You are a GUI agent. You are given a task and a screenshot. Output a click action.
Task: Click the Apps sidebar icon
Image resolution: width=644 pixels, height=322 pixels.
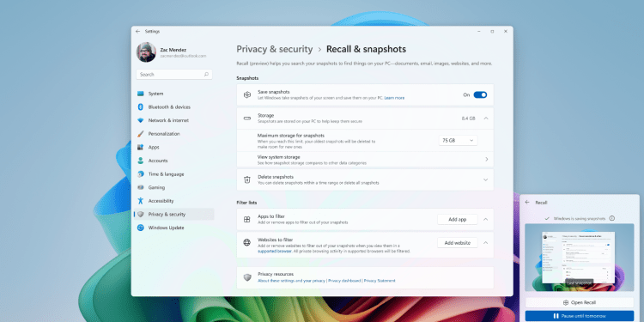pyautogui.click(x=141, y=147)
